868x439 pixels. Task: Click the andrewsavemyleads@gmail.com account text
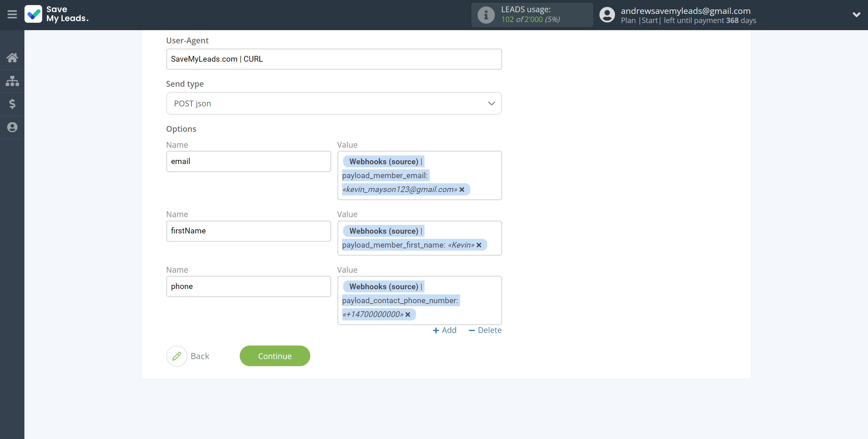686,11
